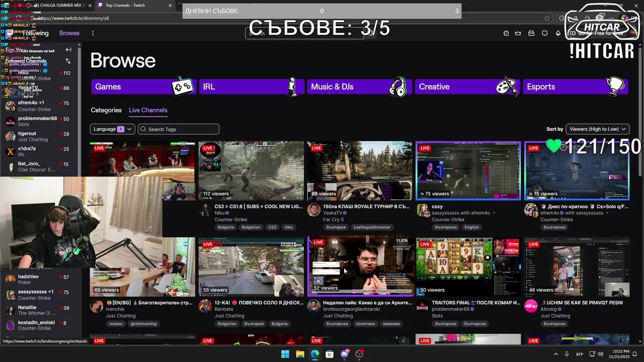Switch the БГР keyboard language indicator

pyautogui.click(x=580, y=354)
